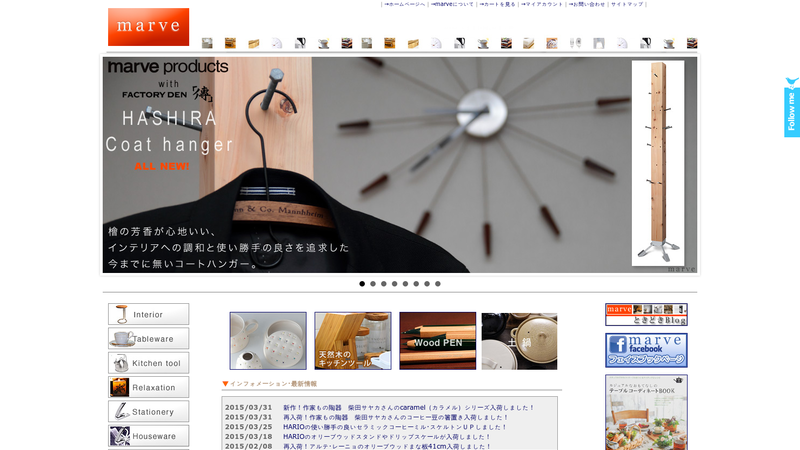Open the Follow me Twitter side tab
Image resolution: width=800 pixels, height=450 pixels.
(792, 108)
